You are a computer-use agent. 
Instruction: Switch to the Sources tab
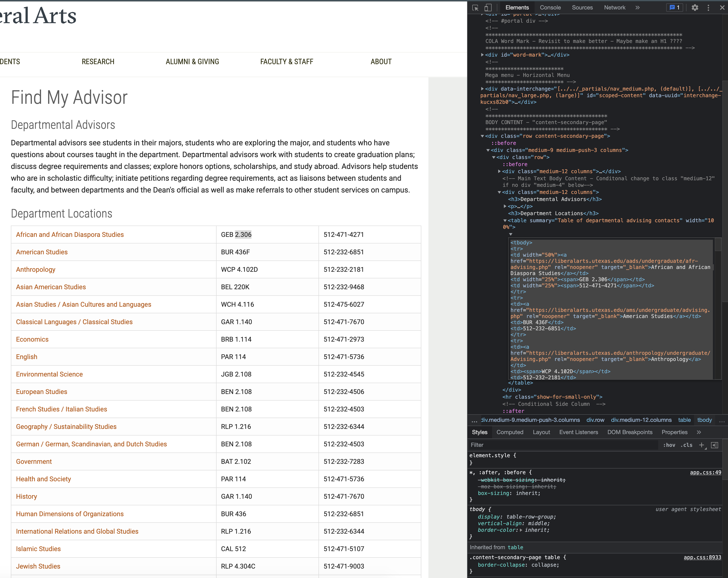(582, 7)
